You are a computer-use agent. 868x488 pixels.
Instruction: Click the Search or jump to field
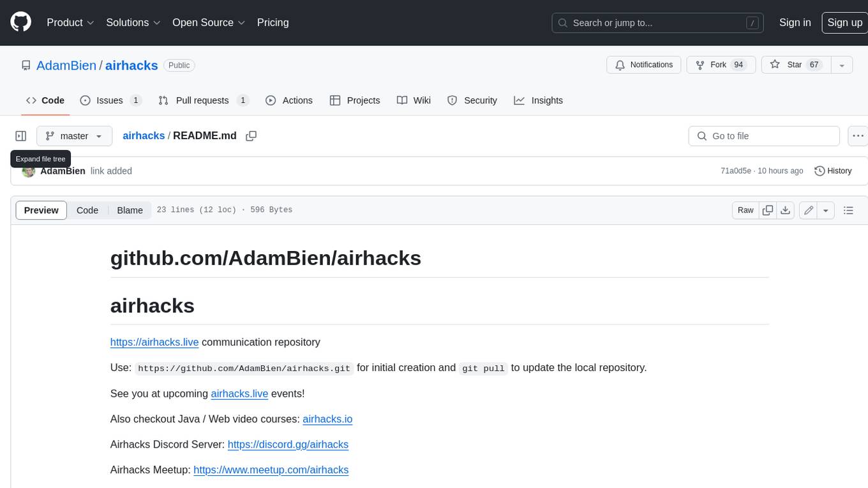tap(658, 23)
